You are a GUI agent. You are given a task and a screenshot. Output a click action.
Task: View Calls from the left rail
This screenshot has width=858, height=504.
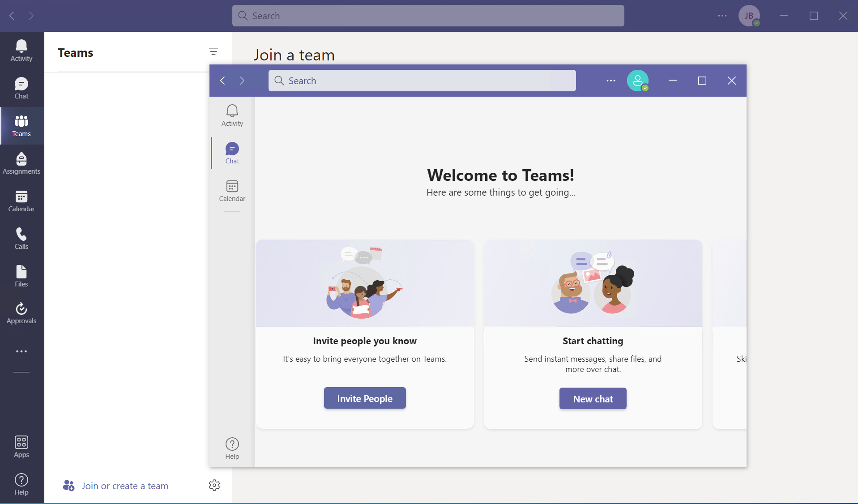21,239
